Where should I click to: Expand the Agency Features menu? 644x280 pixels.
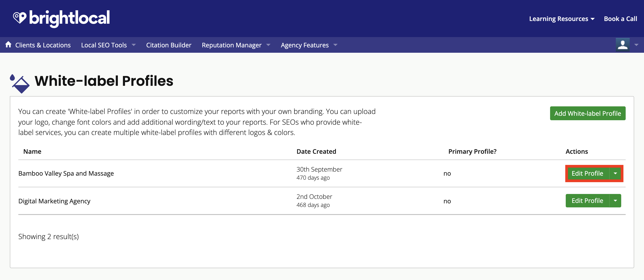coord(309,45)
